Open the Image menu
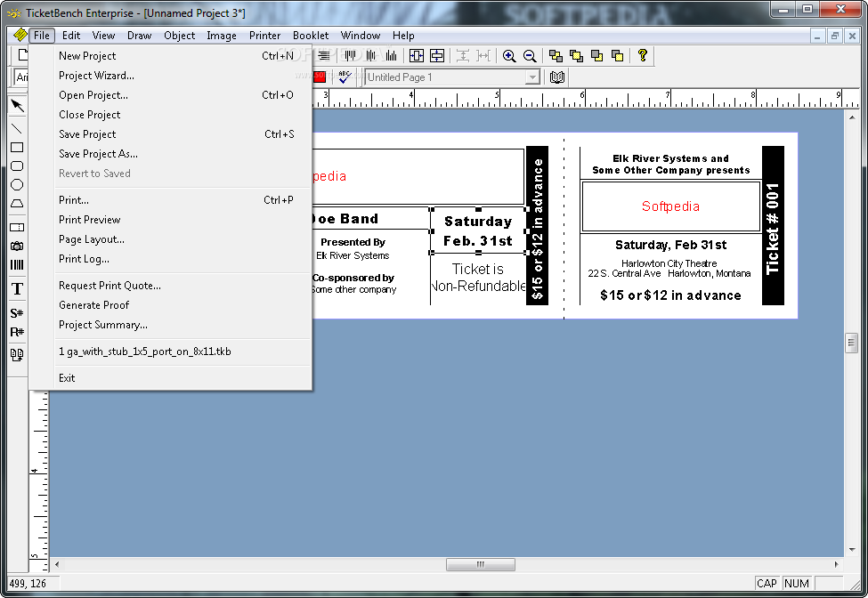The height and width of the screenshot is (598, 868). [x=222, y=36]
